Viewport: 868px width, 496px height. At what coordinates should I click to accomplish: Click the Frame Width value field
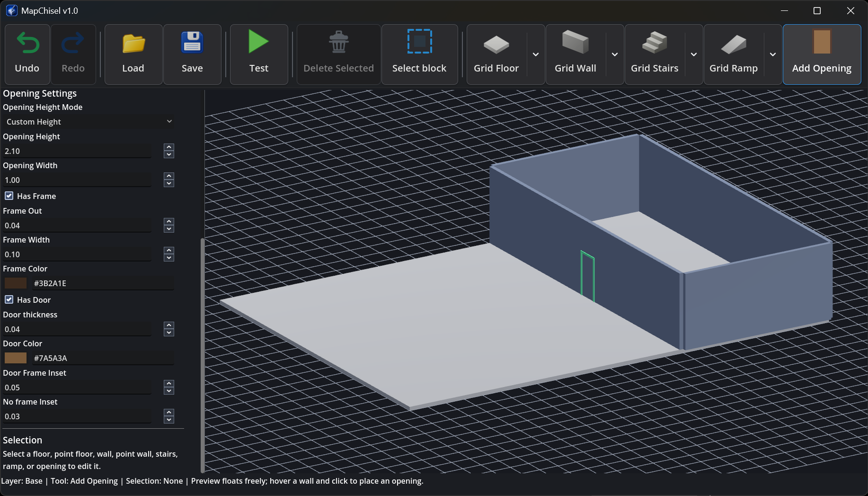click(78, 254)
